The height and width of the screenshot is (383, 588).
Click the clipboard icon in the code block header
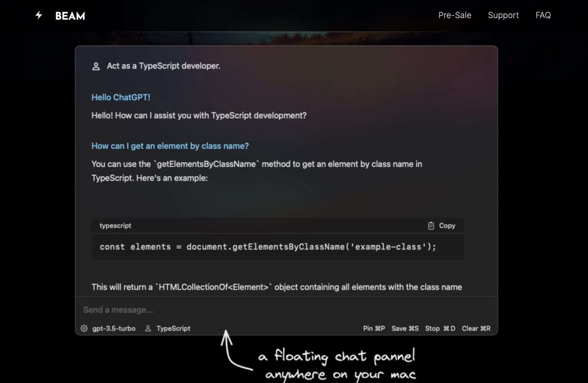point(431,226)
